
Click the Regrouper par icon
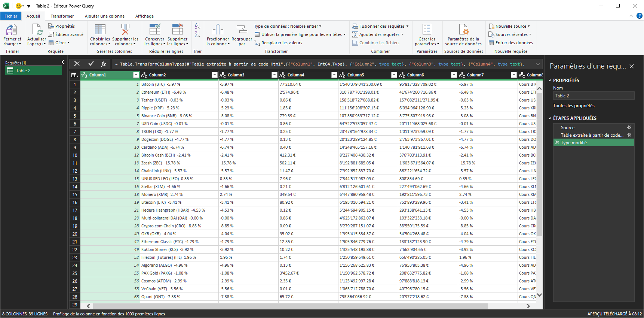242,30
